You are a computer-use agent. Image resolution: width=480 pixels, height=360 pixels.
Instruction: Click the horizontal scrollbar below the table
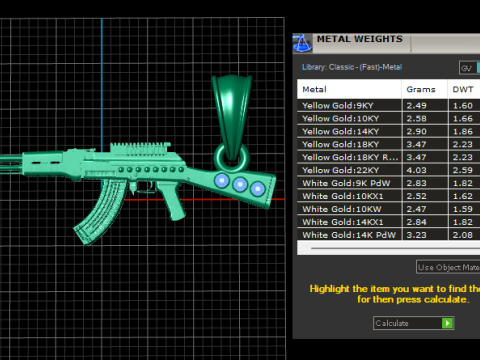coord(389,248)
